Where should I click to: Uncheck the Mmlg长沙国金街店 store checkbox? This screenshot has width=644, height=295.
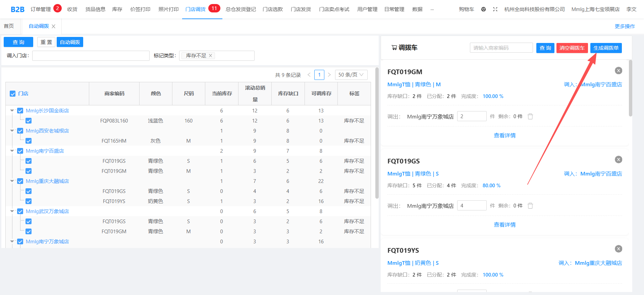tap(20, 111)
